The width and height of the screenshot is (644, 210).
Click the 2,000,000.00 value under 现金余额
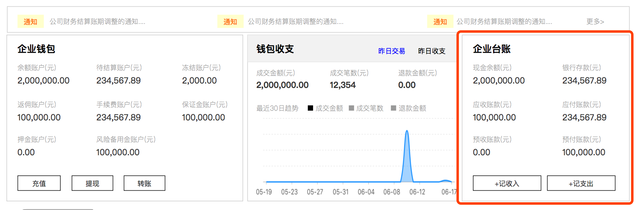[499, 81]
